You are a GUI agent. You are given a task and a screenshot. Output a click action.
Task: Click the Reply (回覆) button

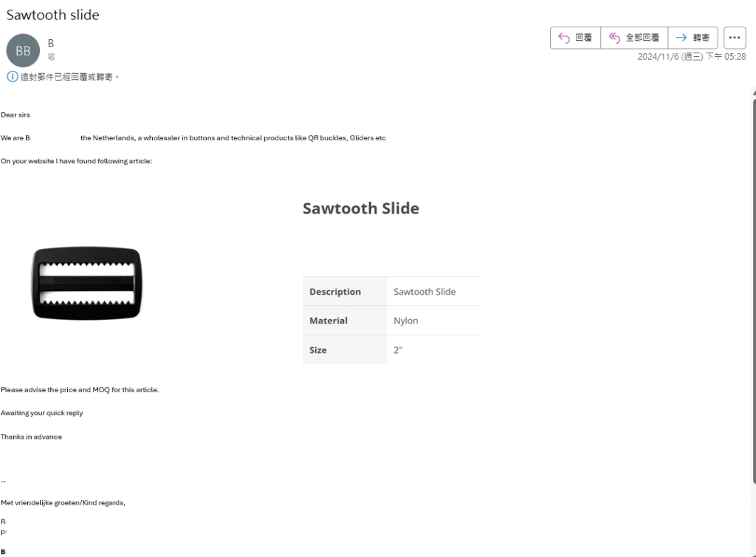[x=575, y=38]
